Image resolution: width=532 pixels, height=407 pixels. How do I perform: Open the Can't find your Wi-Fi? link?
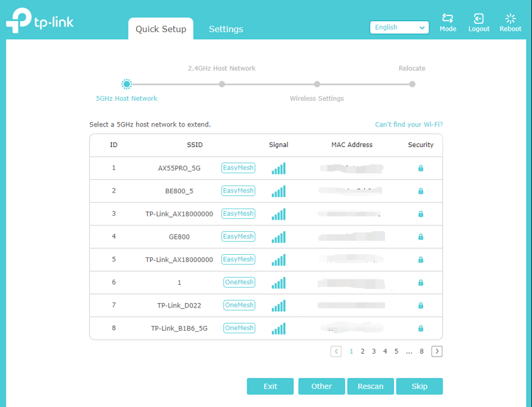pos(409,125)
